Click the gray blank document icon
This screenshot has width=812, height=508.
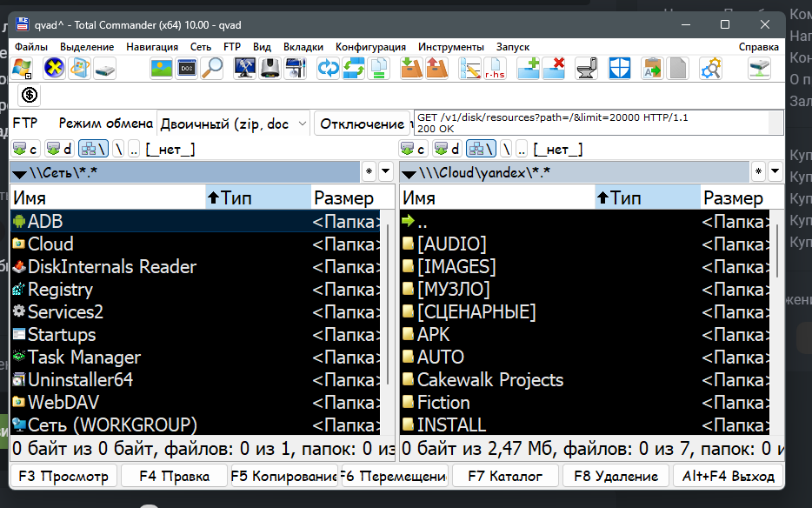(x=677, y=69)
